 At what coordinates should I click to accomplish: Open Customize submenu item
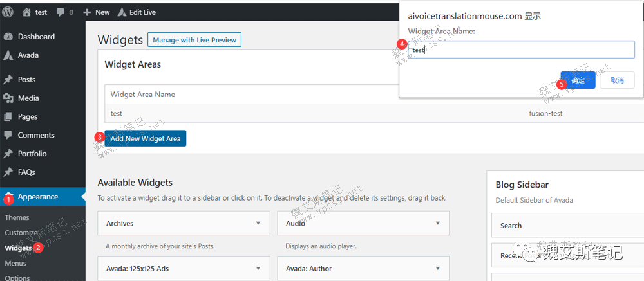click(21, 233)
